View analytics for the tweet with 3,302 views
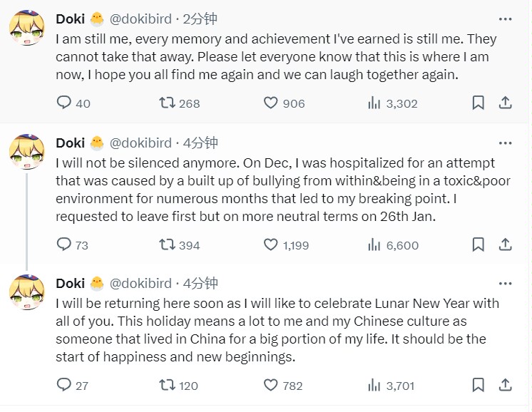 tap(374, 103)
